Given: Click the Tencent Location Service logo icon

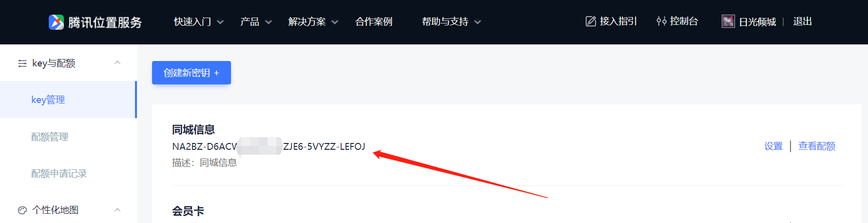Looking at the screenshot, I should (56, 22).
